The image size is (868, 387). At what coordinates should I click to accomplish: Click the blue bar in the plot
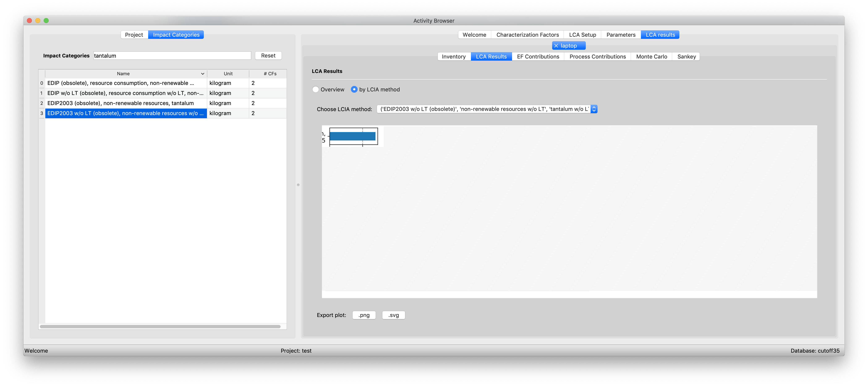click(352, 136)
